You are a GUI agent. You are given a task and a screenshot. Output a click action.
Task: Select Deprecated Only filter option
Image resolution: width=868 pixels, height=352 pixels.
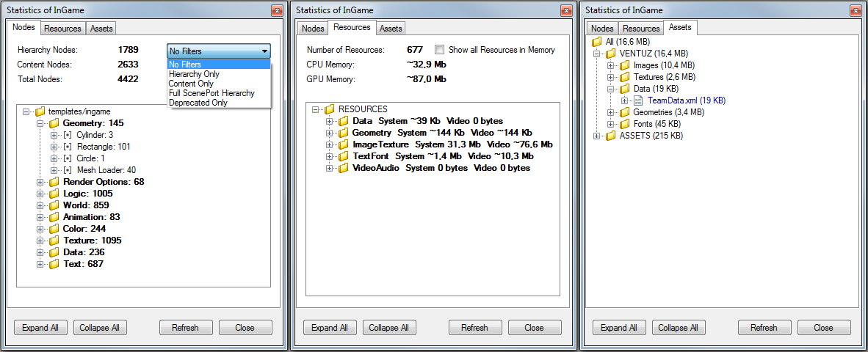coord(198,103)
